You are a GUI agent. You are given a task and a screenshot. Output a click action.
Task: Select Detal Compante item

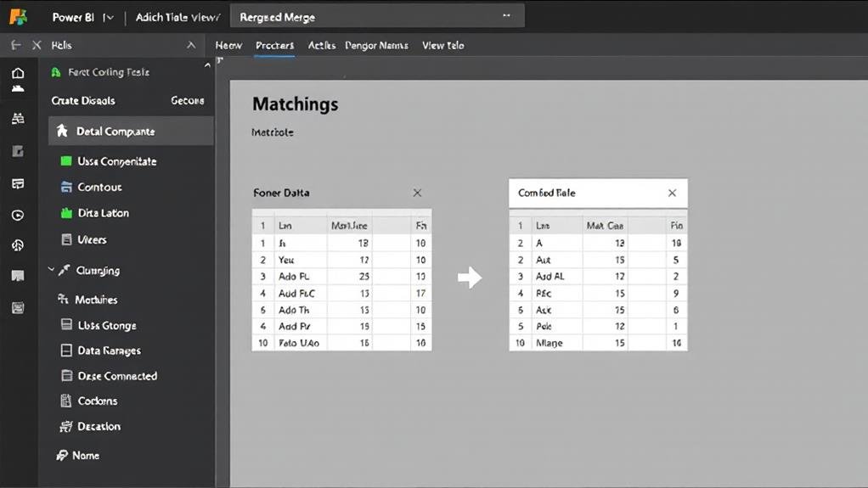131,132
